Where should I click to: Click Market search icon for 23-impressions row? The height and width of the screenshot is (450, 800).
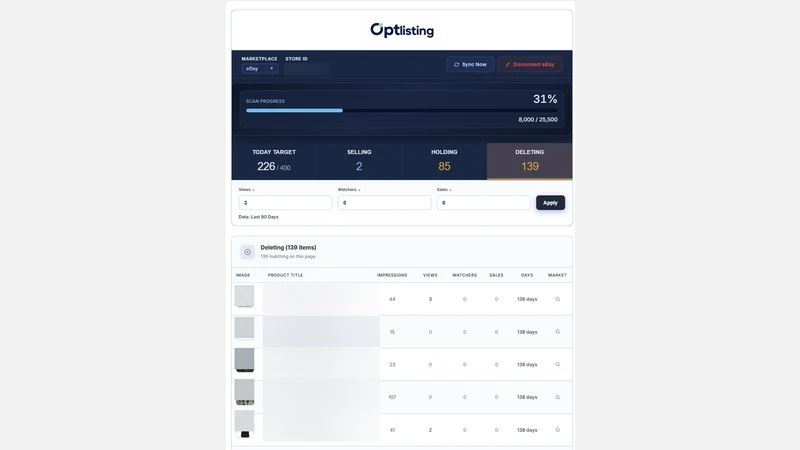(x=557, y=364)
